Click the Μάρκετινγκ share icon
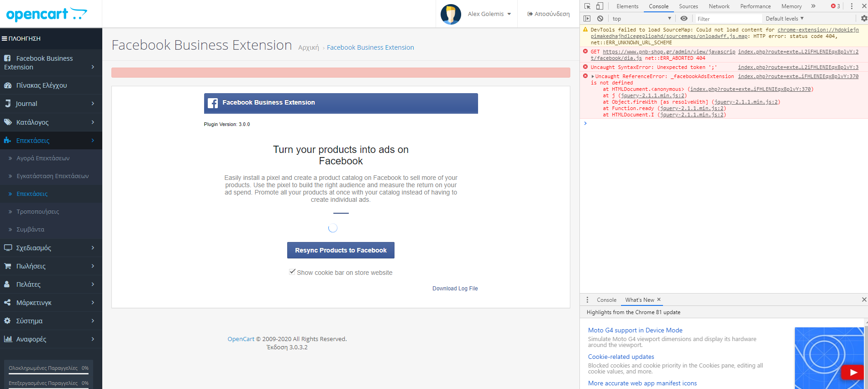The height and width of the screenshot is (389, 868). [7, 302]
